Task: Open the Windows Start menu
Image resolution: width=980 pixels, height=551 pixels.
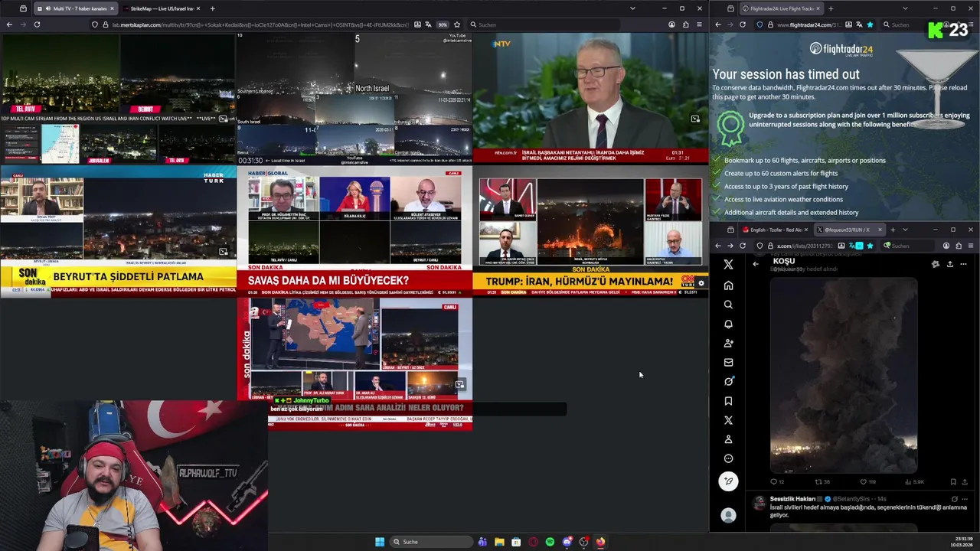Action: (x=379, y=542)
